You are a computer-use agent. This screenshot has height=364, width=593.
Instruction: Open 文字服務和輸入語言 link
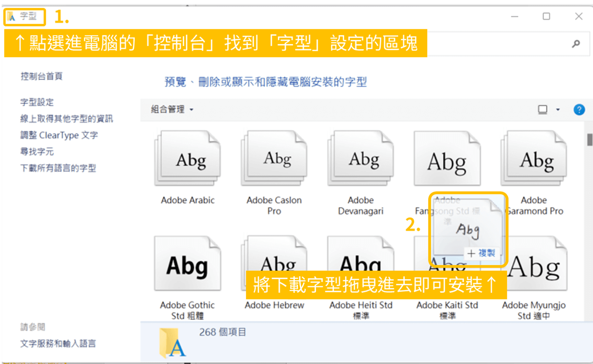point(58,344)
